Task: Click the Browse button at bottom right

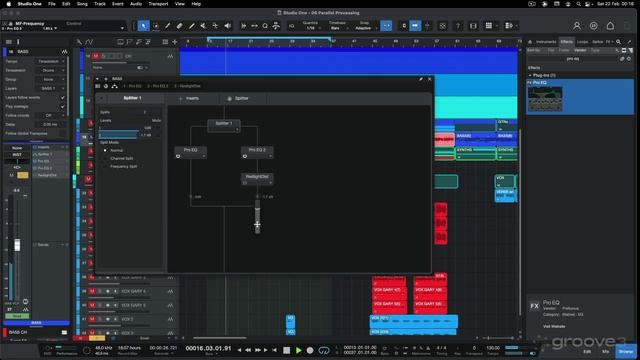Action: (x=626, y=351)
